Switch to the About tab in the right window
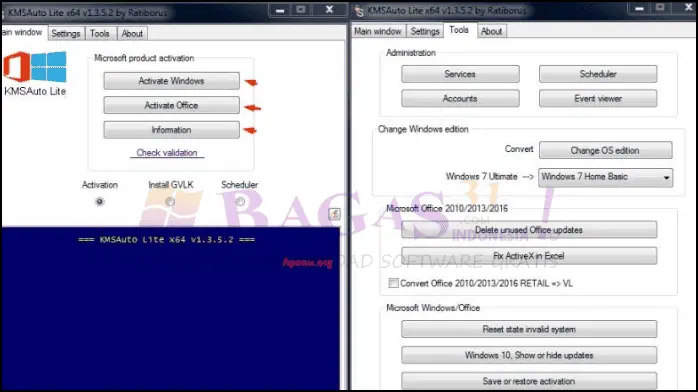 tap(491, 31)
